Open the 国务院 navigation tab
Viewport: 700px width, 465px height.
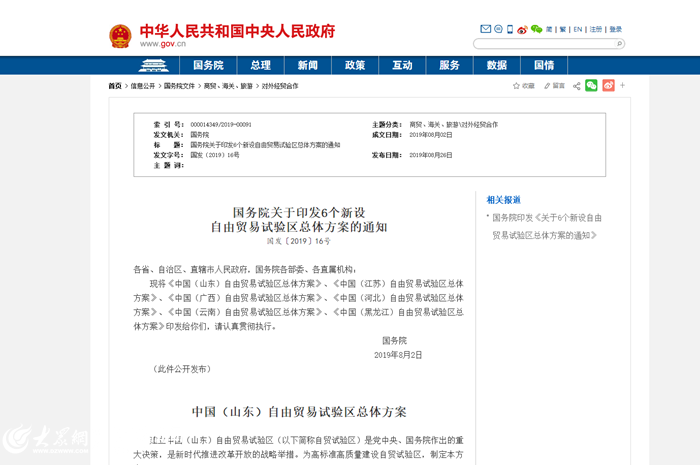pos(208,65)
